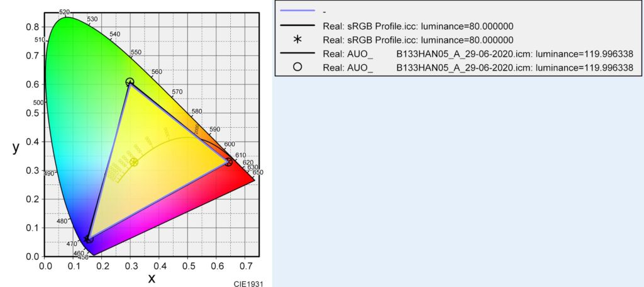Click the 0.7 tick on the x axis
Image resolution: width=644 pixels, height=287 pixels.
[x=245, y=266]
